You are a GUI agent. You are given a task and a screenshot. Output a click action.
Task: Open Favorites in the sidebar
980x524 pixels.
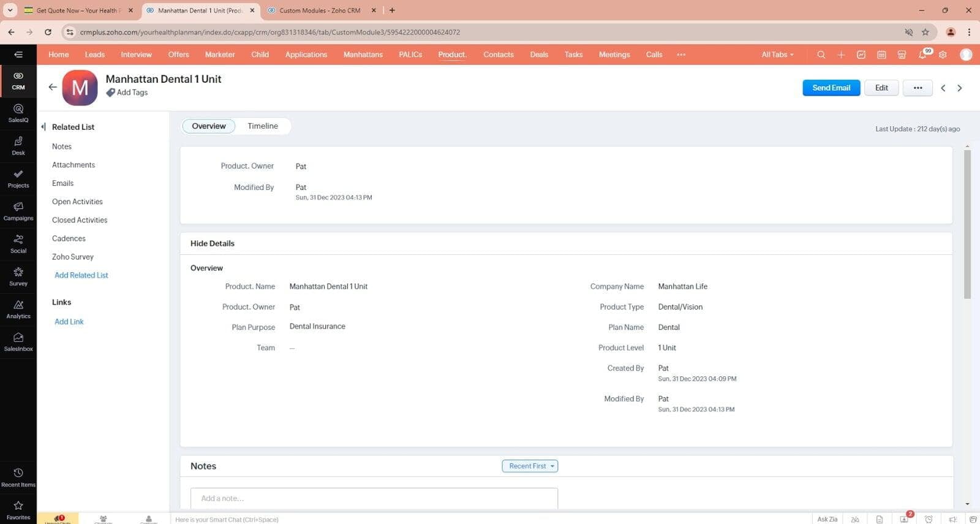point(18,511)
